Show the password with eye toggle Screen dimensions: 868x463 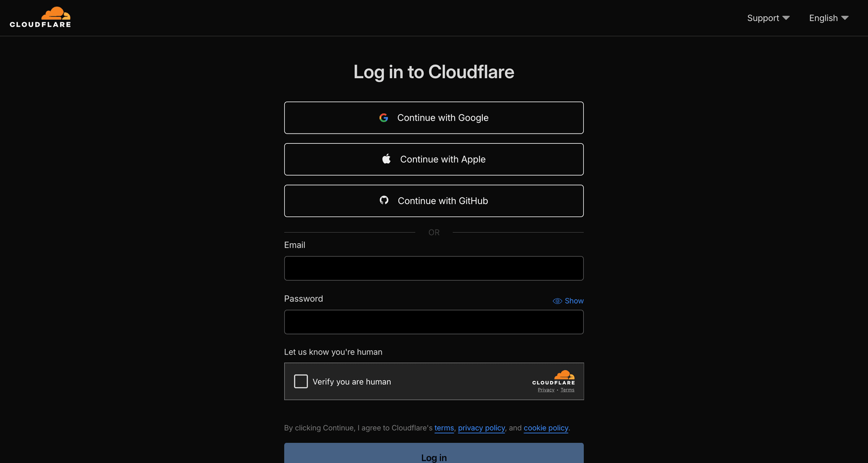tap(568, 301)
